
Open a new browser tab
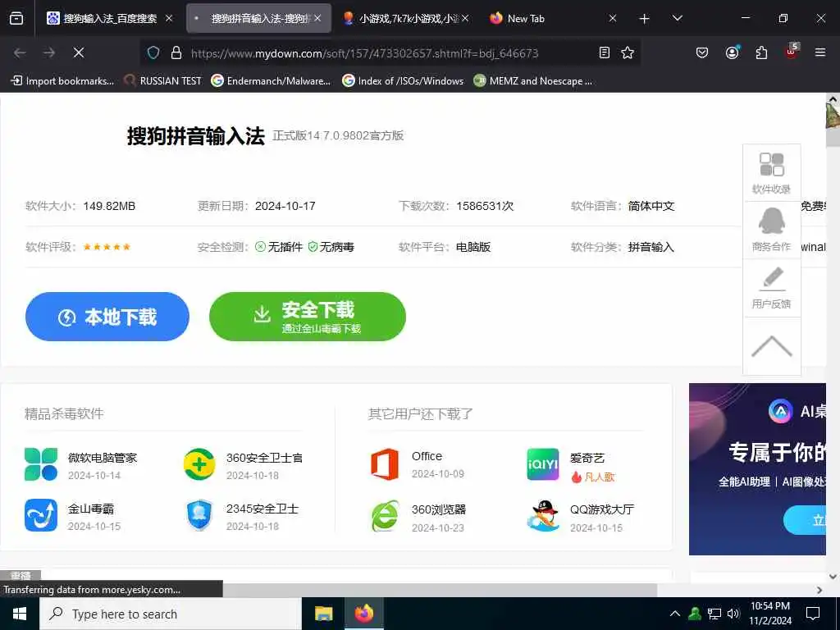tap(645, 19)
